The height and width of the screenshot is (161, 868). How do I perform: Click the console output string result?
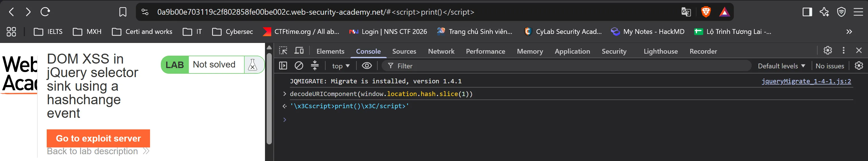click(x=349, y=106)
